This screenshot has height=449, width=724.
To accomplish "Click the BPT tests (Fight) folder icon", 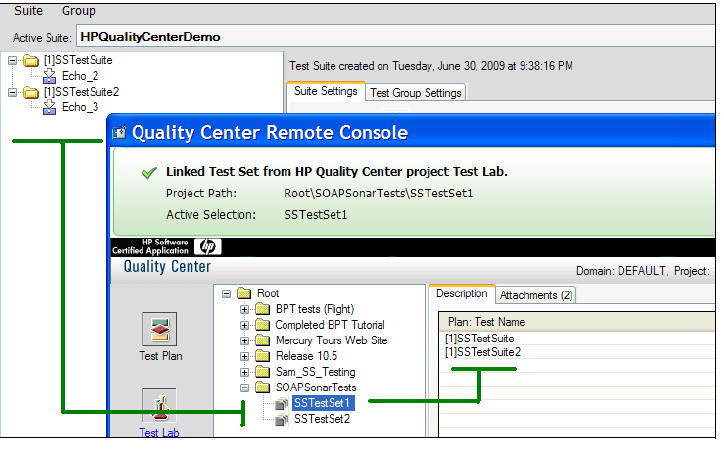I will click(262, 309).
